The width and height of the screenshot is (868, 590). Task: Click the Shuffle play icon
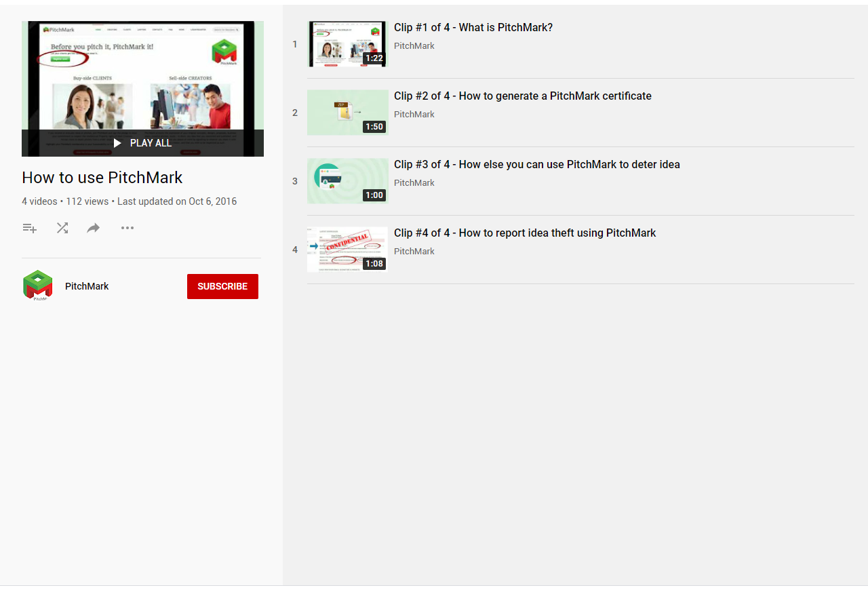click(62, 228)
